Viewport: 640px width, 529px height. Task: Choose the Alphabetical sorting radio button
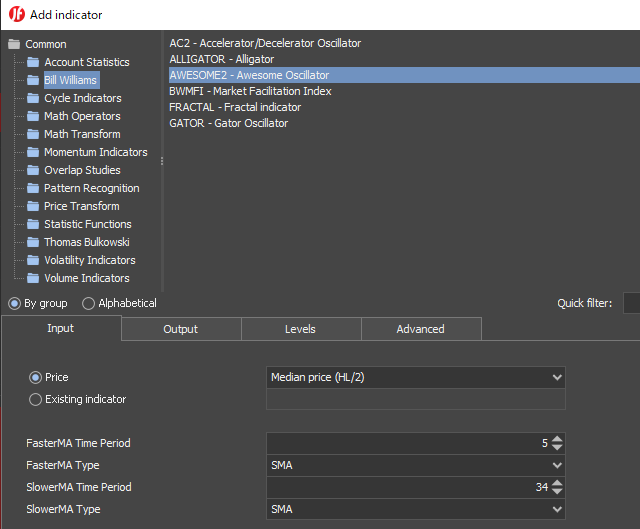coord(89,303)
